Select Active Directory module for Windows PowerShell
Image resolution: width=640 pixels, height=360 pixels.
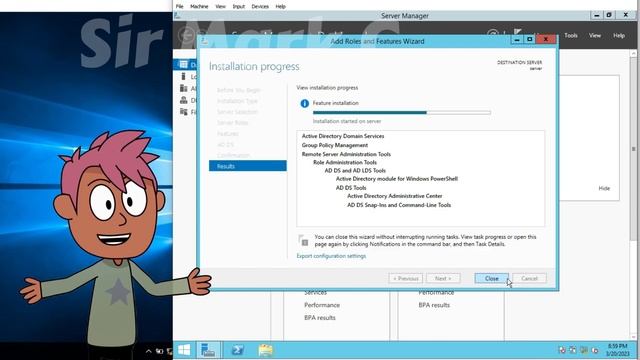[x=397, y=179]
